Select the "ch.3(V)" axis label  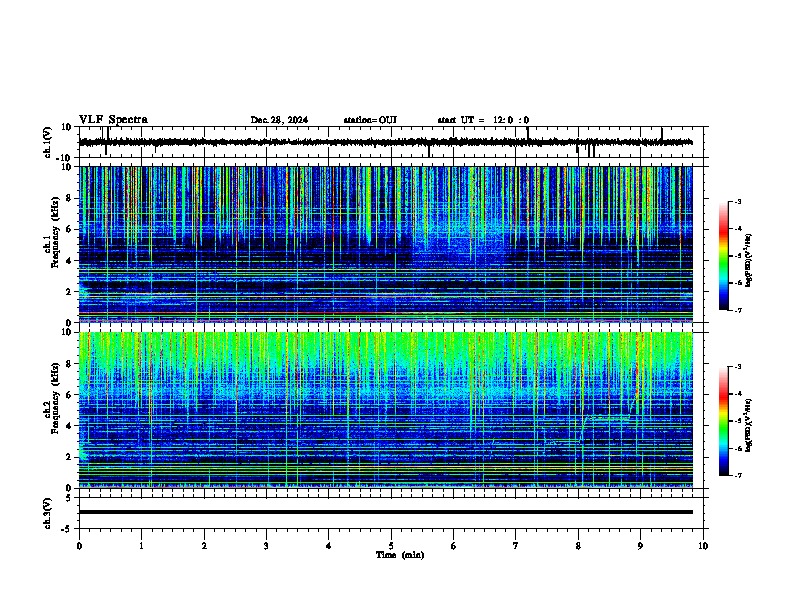48,513
